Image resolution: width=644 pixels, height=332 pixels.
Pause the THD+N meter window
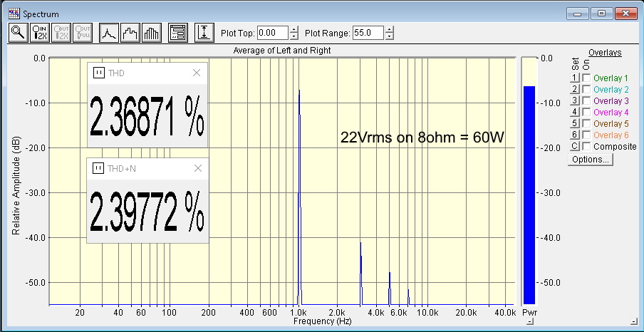tap(99, 168)
